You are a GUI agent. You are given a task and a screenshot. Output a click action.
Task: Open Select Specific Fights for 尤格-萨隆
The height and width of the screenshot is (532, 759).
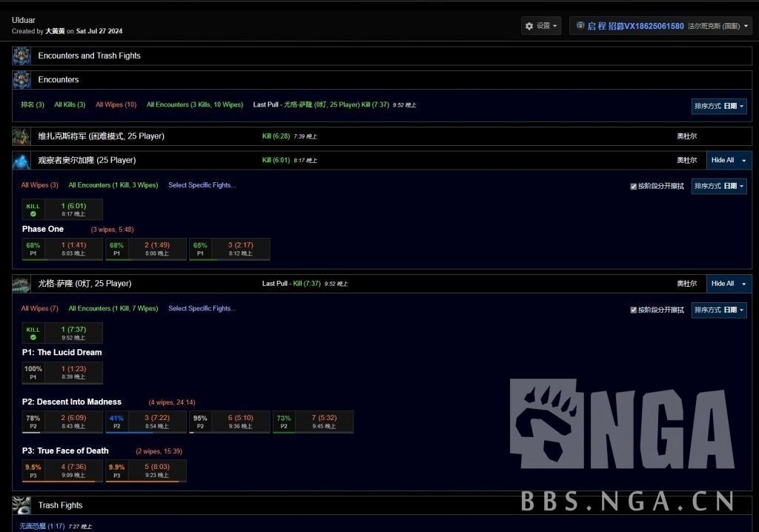point(204,308)
